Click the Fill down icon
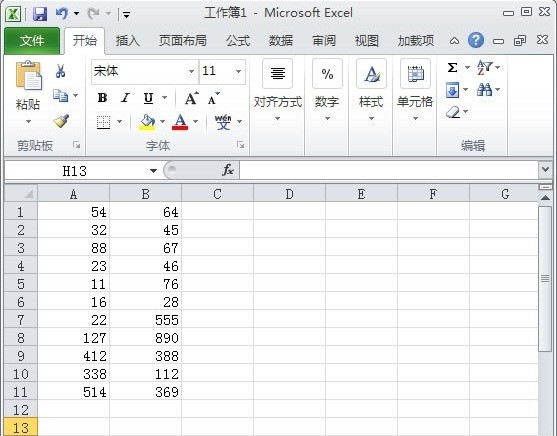Viewport: 557px width, 436px height. pos(453,90)
